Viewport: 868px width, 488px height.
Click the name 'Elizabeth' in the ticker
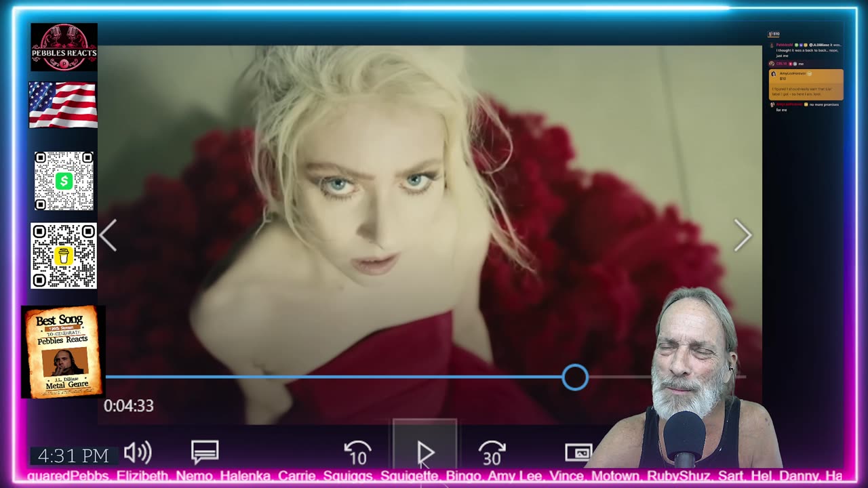pyautogui.click(x=142, y=476)
